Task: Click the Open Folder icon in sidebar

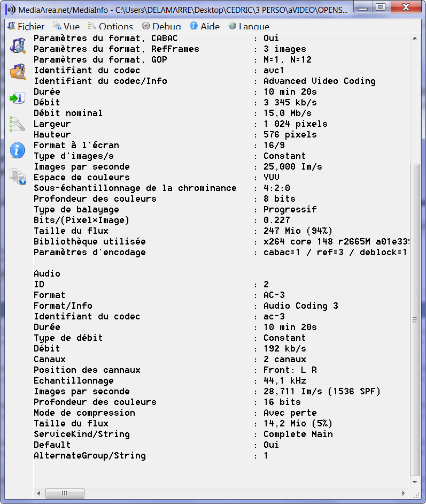Action: click(x=18, y=72)
